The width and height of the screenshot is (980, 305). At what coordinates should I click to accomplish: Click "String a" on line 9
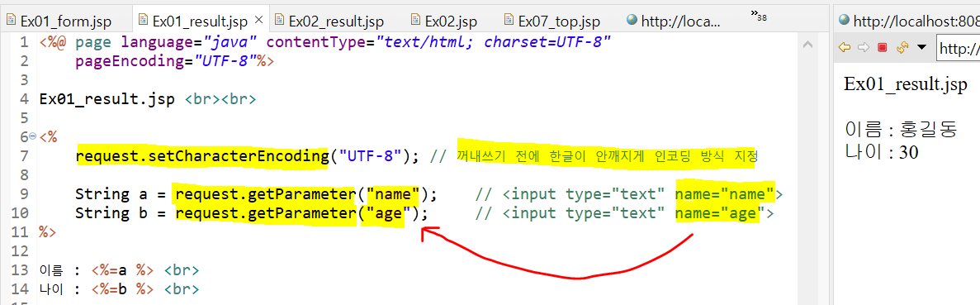coord(111,194)
